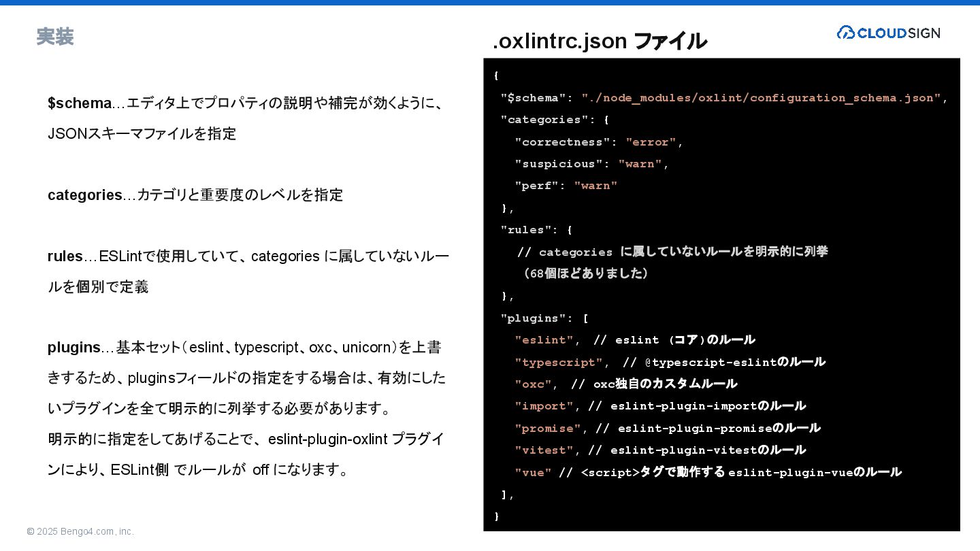Screen dimensions: 980x551
Task: Click the comment "// categories に属していないルールを明示的に列挙"
Action: [x=672, y=252]
